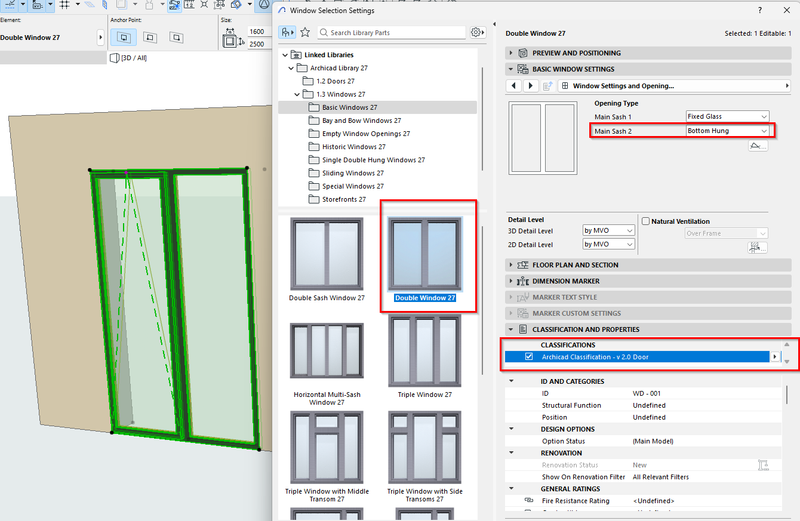
Task: Click the ventilation settings icon below Over Frame
Action: [x=758, y=247]
